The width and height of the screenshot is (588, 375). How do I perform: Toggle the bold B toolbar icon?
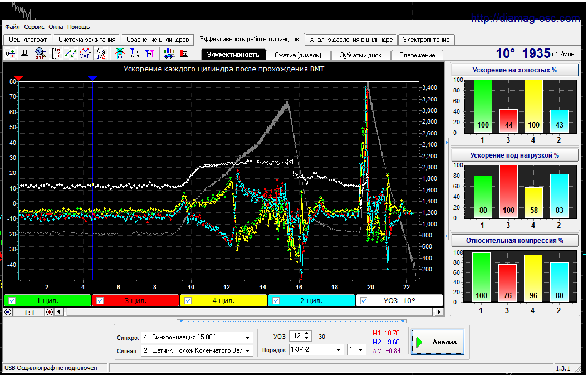click(x=24, y=53)
